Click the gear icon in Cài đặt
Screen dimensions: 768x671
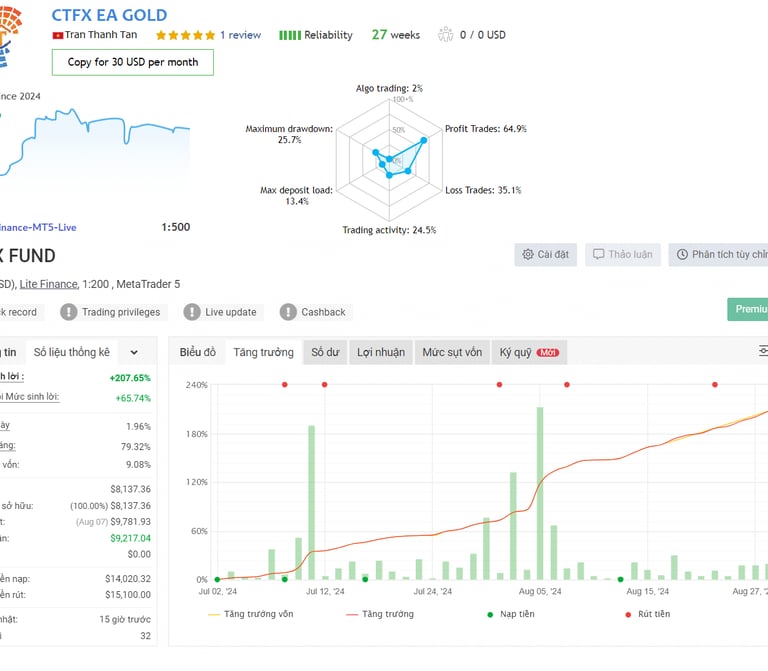528,255
